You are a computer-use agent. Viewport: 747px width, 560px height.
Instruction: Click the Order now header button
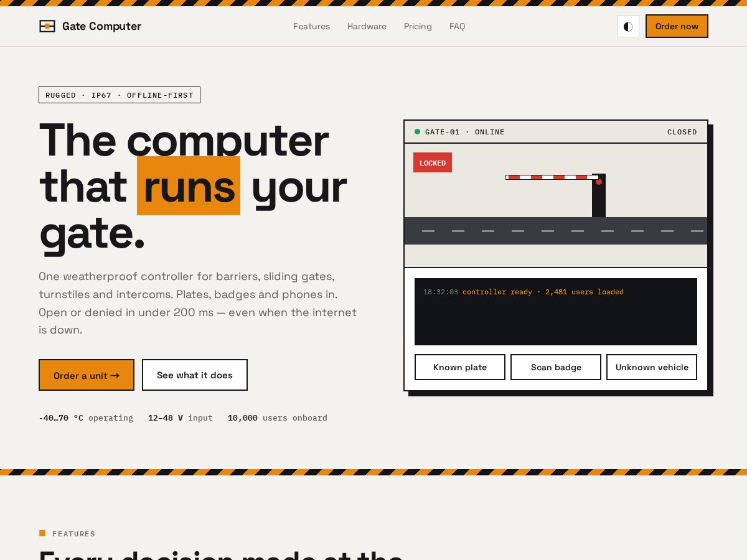[677, 26]
